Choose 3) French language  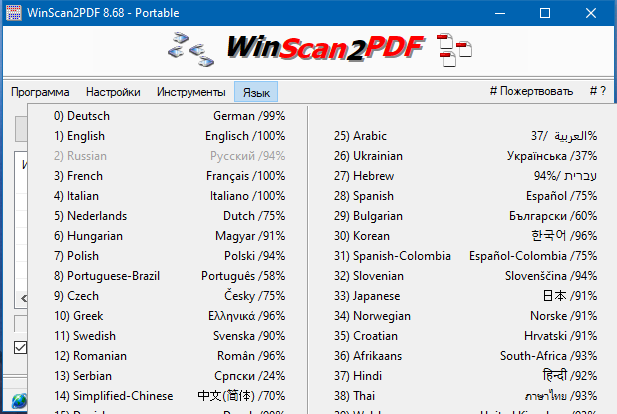point(169,176)
